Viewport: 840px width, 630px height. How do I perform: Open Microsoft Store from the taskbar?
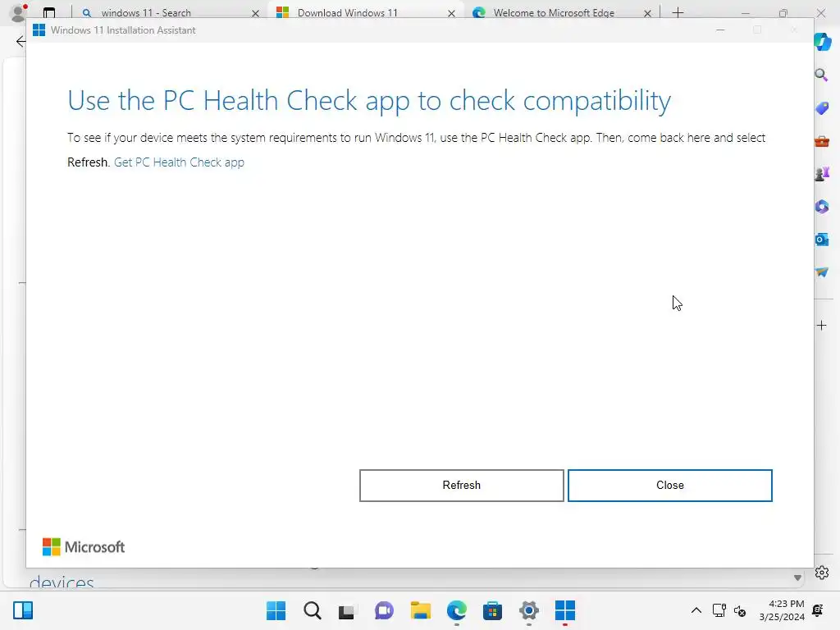(492, 610)
